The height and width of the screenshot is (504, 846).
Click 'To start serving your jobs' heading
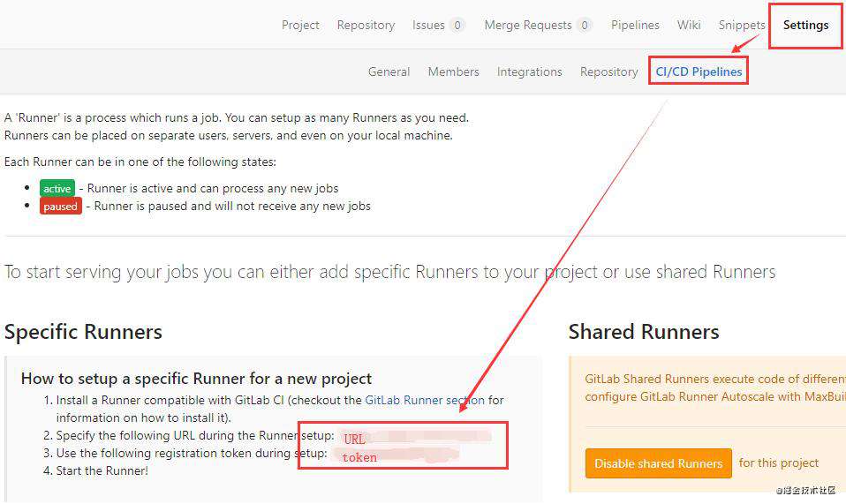point(389,272)
